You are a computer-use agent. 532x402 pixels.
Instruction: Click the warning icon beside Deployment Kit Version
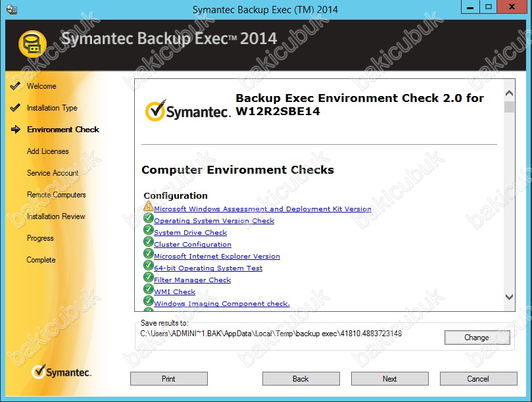[x=148, y=207]
